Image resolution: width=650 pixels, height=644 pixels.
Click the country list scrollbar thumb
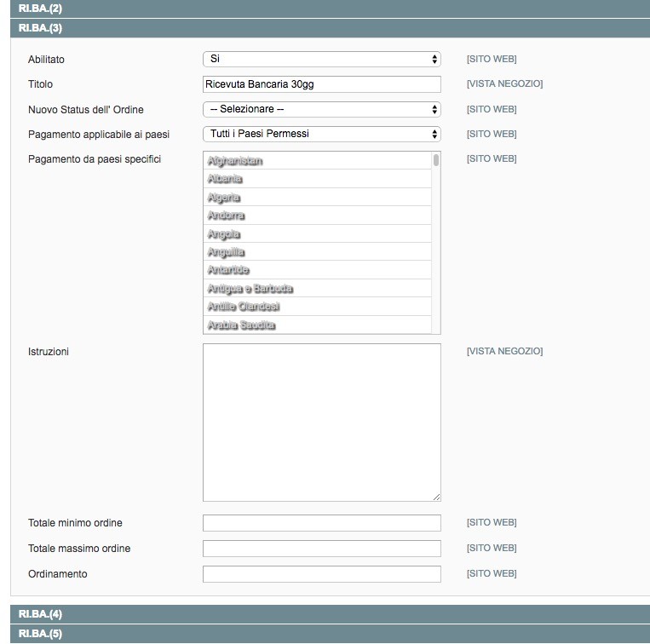435,160
